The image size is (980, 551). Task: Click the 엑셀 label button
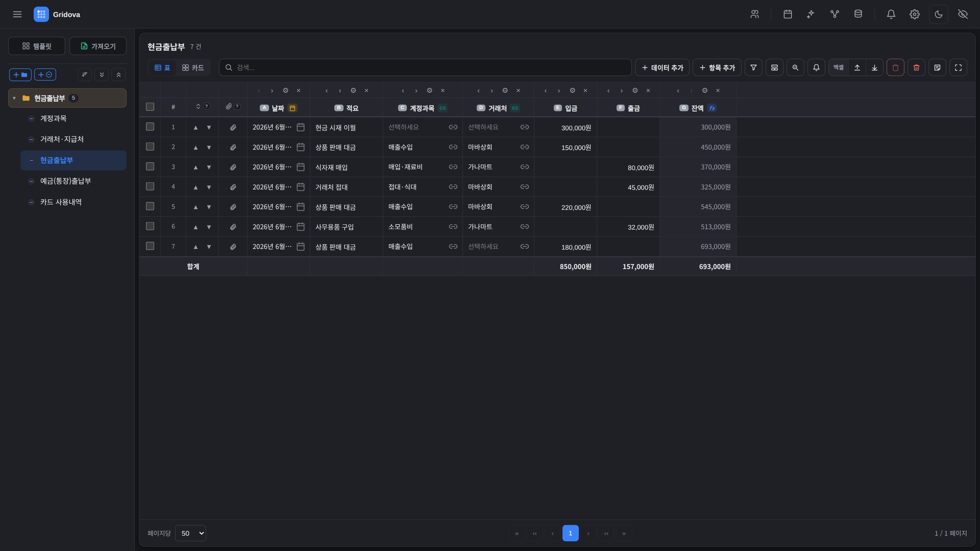(x=838, y=67)
